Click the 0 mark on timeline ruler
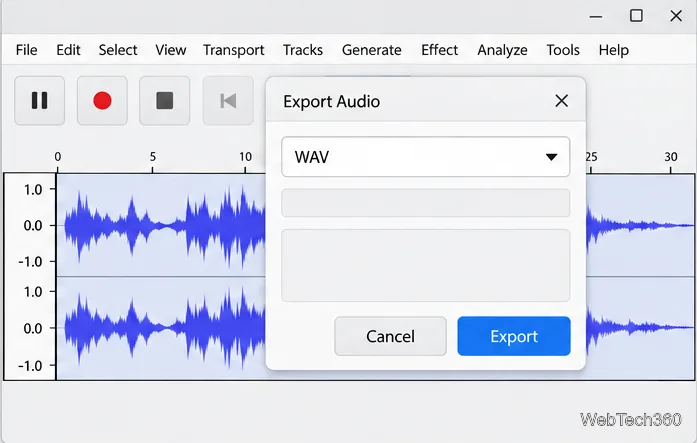 point(58,157)
